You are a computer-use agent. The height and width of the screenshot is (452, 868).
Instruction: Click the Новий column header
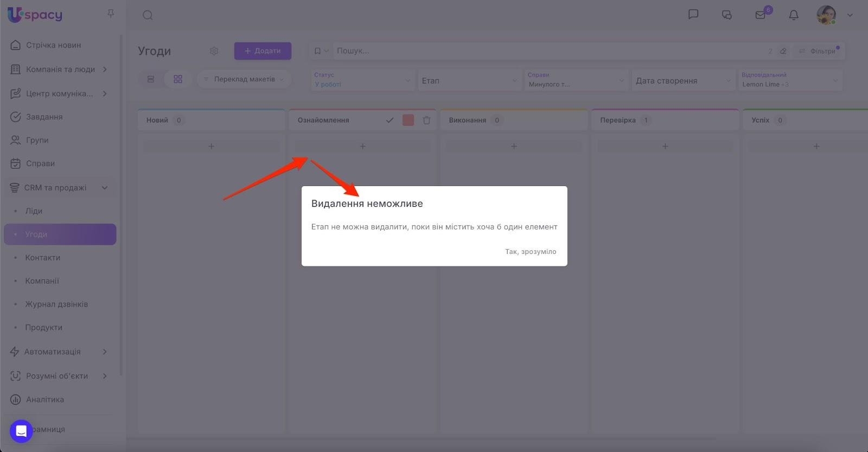tap(212, 120)
